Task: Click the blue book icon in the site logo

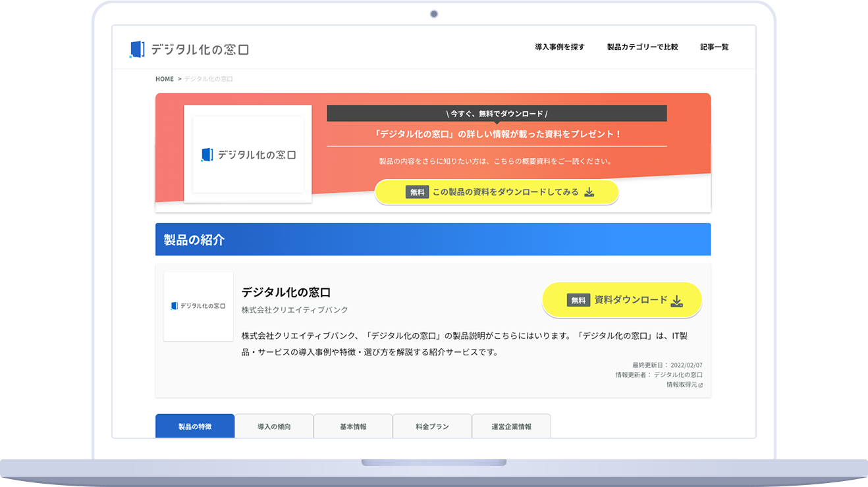Action: (x=136, y=47)
